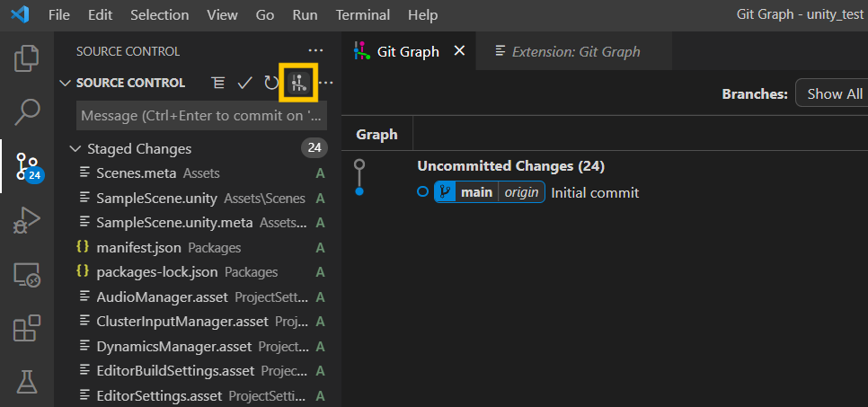
Task: Click the branch icon on main label
Action: pyautogui.click(x=443, y=192)
